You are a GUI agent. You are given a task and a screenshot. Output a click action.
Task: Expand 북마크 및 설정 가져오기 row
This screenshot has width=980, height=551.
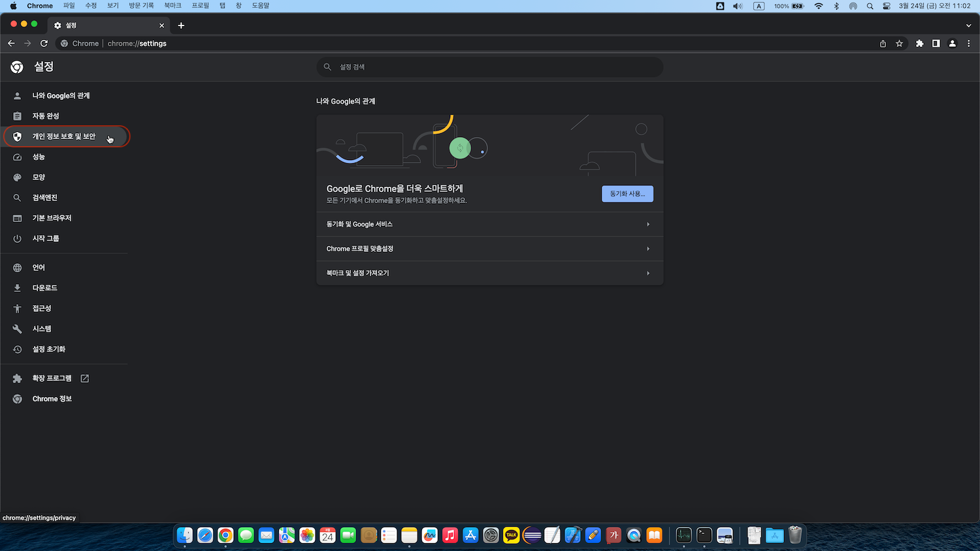coord(490,273)
